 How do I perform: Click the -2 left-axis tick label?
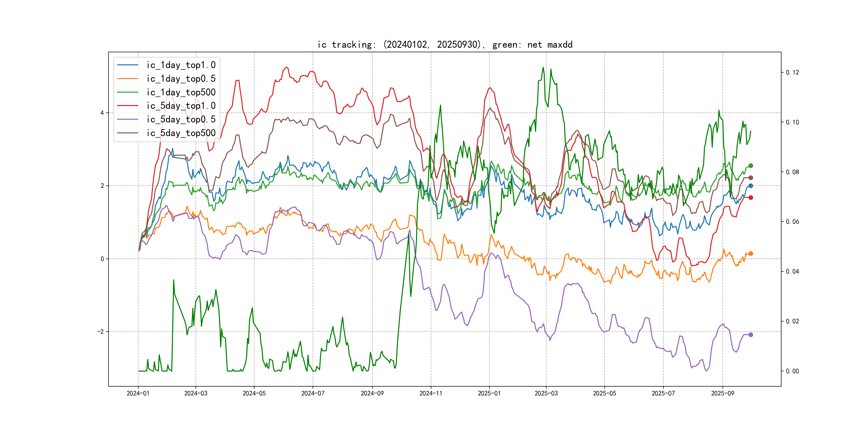(x=101, y=332)
